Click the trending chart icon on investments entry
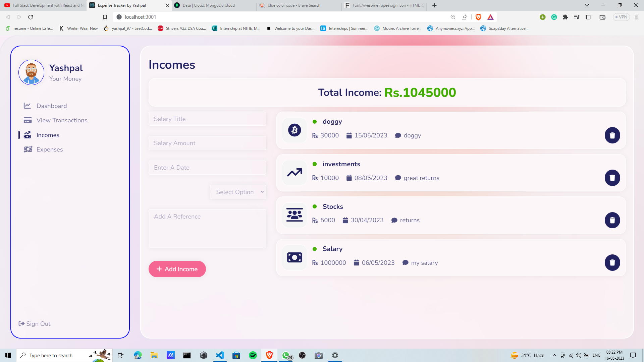The image size is (644, 362). click(x=294, y=173)
